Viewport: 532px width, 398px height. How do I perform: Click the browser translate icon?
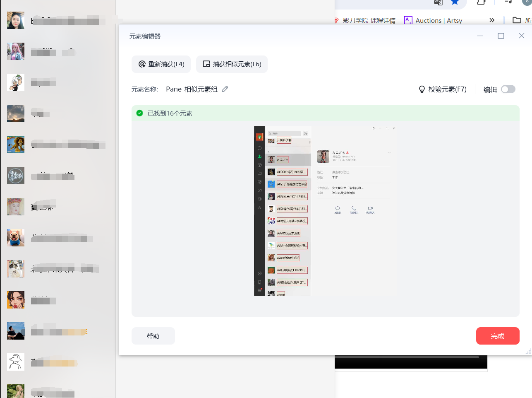438,2
